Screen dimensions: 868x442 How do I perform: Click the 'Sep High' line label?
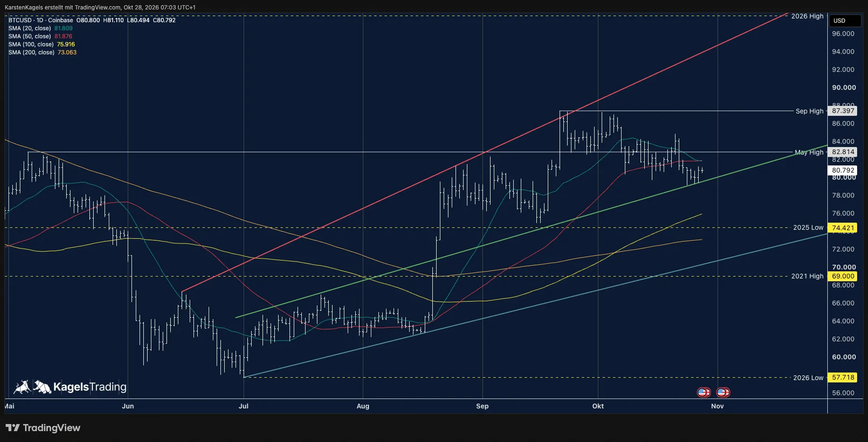point(809,111)
